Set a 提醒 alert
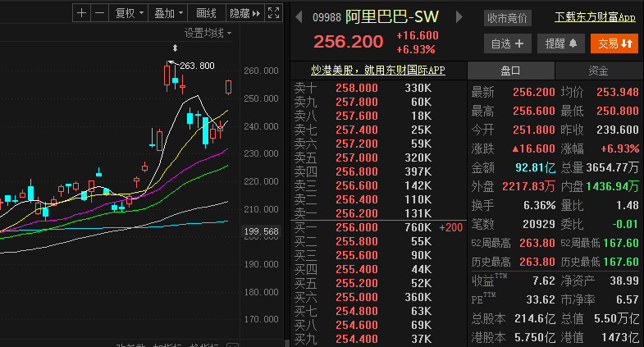Image resolution: width=644 pixels, height=347 pixels. pyautogui.click(x=561, y=43)
